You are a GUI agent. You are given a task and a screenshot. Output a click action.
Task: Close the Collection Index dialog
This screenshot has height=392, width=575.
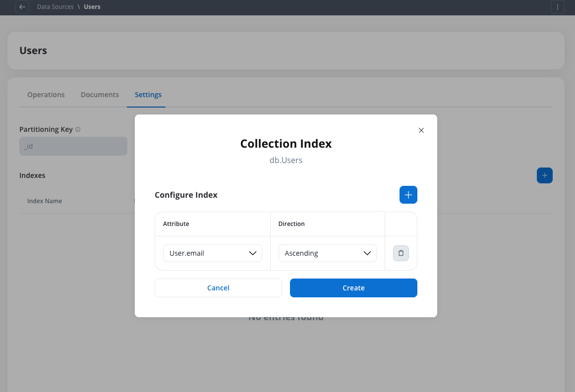[x=421, y=130]
